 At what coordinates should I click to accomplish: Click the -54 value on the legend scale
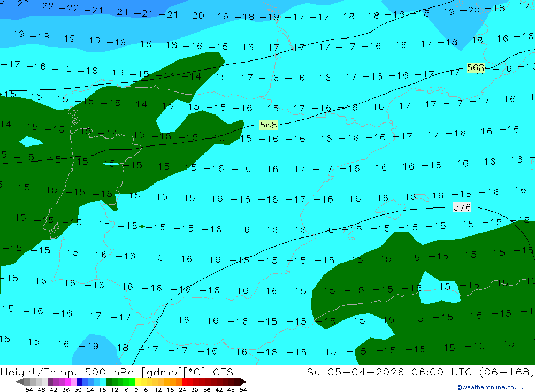(27, 390)
